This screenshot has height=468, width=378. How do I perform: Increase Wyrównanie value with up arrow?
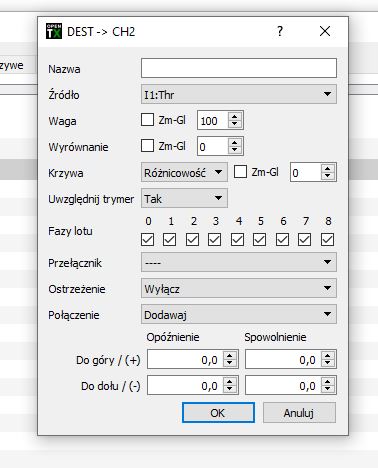tap(235, 142)
